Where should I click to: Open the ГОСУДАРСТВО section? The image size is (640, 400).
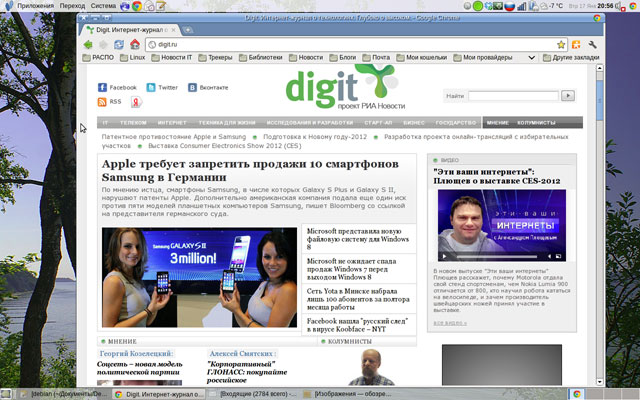coord(456,122)
